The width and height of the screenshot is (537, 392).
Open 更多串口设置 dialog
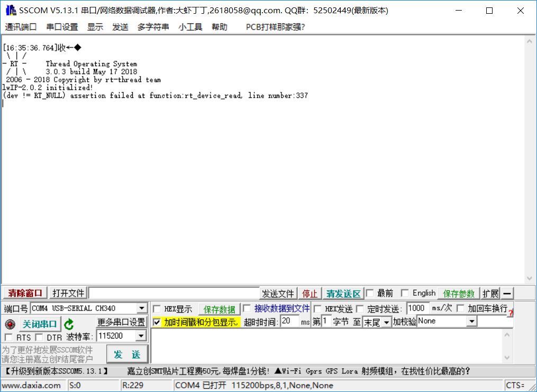[122, 323]
